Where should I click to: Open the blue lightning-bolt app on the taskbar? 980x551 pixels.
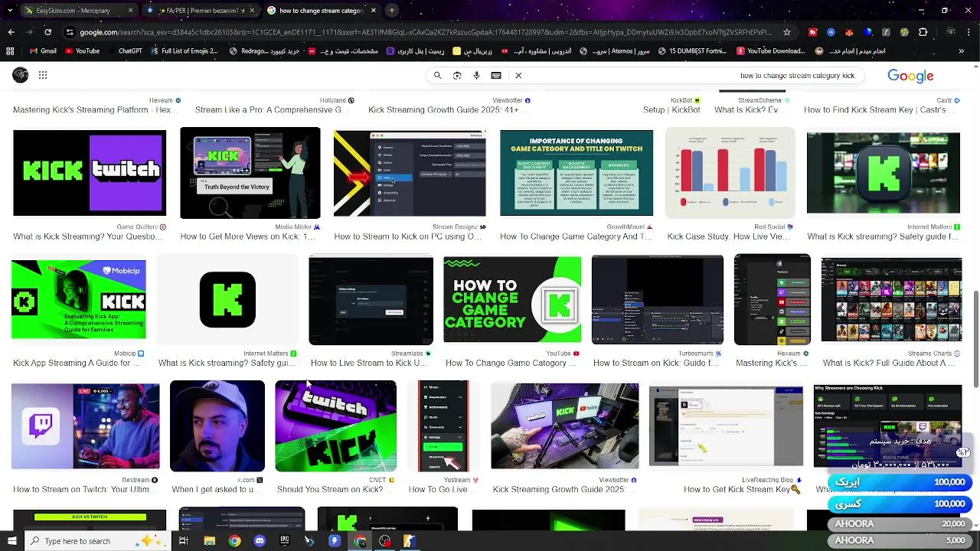[x=335, y=541]
